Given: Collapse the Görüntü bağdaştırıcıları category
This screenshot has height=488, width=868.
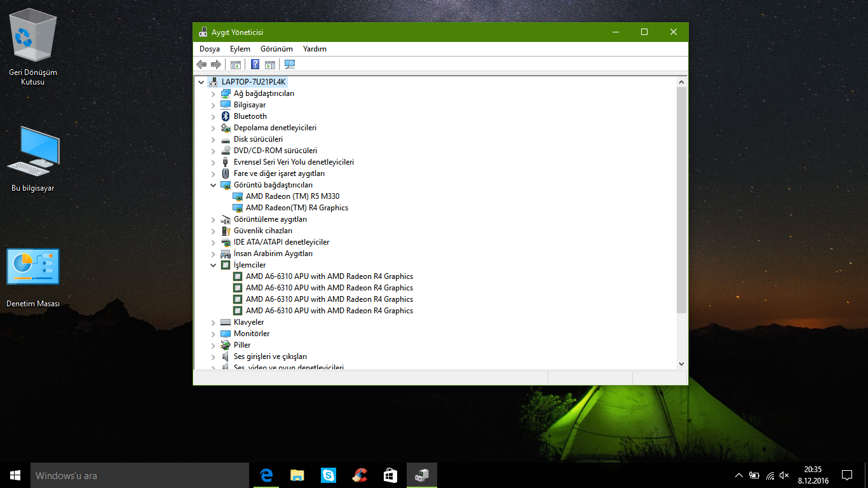Looking at the screenshot, I should (x=214, y=185).
